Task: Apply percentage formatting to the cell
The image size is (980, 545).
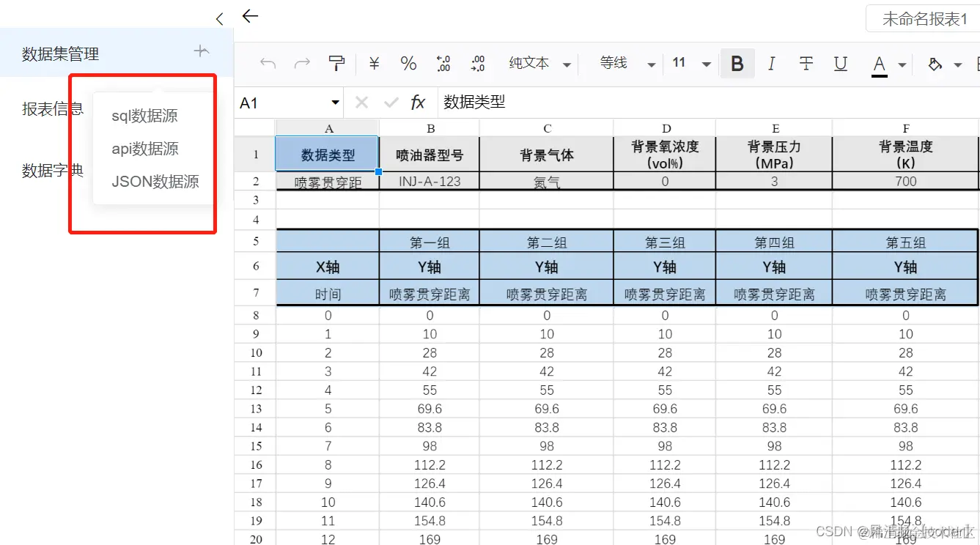Action: (x=408, y=64)
